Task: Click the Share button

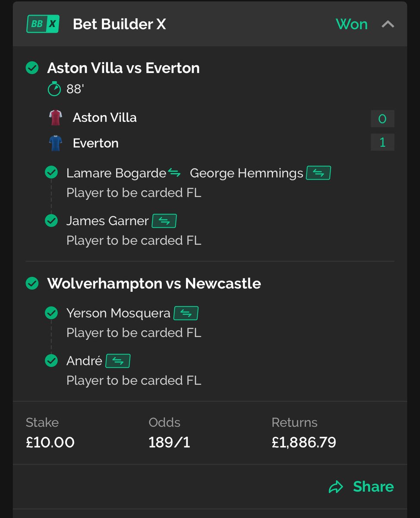Action: [x=361, y=487]
